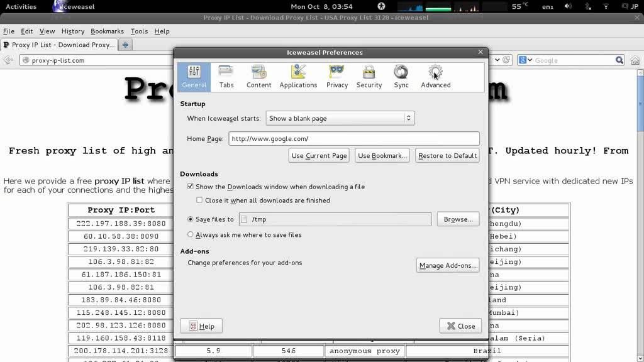Toggle Show the Downloads window checkbox
This screenshot has height=362, width=644.
point(190,186)
